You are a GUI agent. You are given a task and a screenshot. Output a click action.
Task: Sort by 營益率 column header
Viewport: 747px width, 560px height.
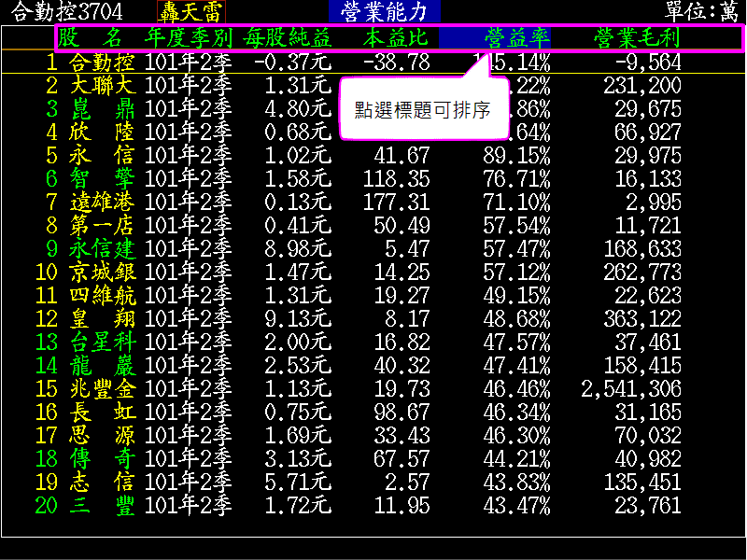click(517, 38)
